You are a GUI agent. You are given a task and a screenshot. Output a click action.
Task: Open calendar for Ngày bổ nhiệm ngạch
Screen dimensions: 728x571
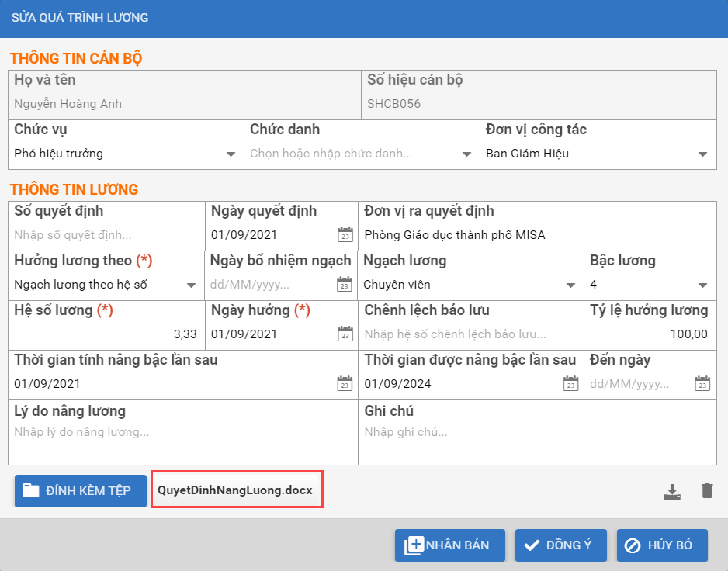[x=345, y=285]
